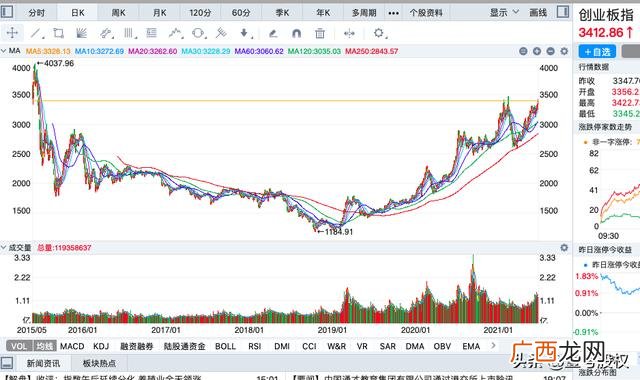Switch to 周K tab

point(118,13)
